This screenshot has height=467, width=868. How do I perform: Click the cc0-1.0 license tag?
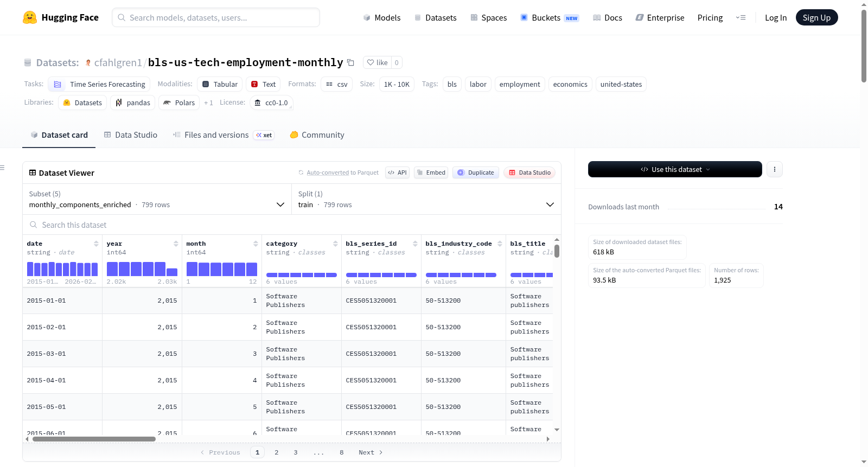pos(271,103)
